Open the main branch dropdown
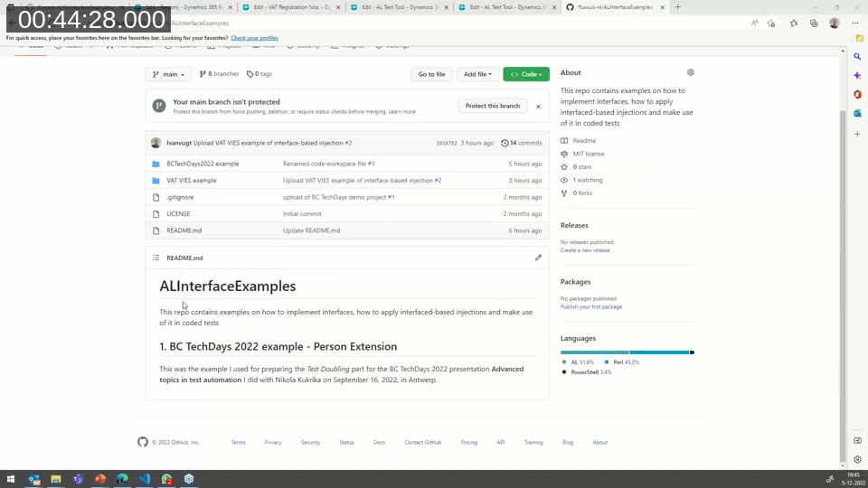 pyautogui.click(x=168, y=74)
